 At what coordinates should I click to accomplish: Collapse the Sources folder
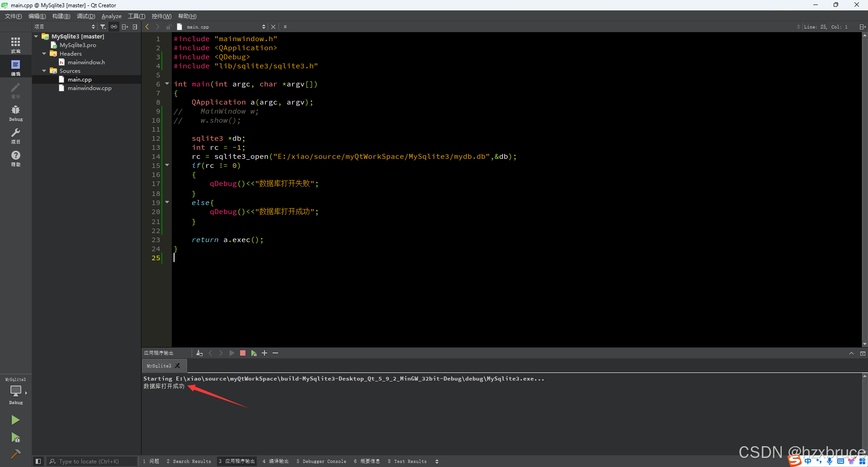click(44, 71)
